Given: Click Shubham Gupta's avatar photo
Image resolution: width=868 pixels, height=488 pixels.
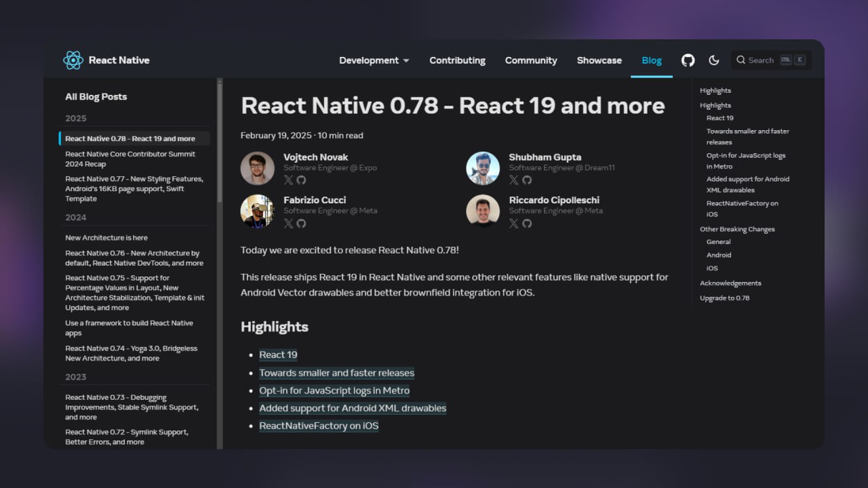Looking at the screenshot, I should tap(483, 168).
